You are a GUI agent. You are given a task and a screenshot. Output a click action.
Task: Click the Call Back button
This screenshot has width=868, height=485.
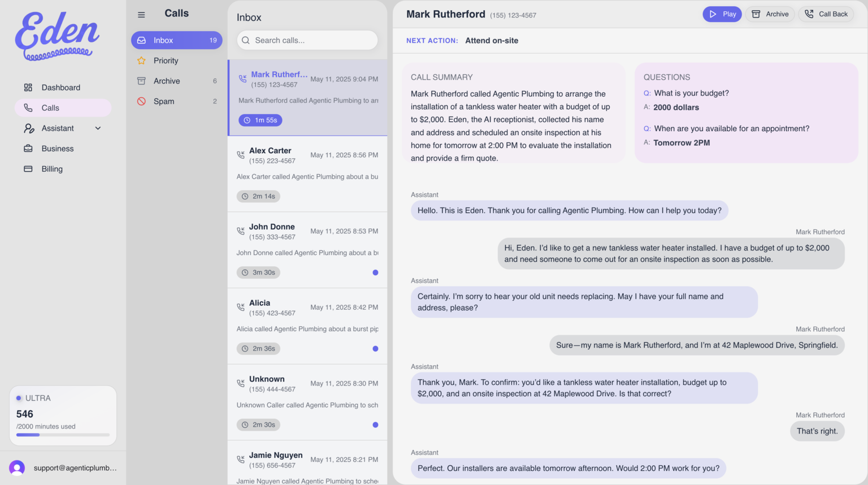826,14
